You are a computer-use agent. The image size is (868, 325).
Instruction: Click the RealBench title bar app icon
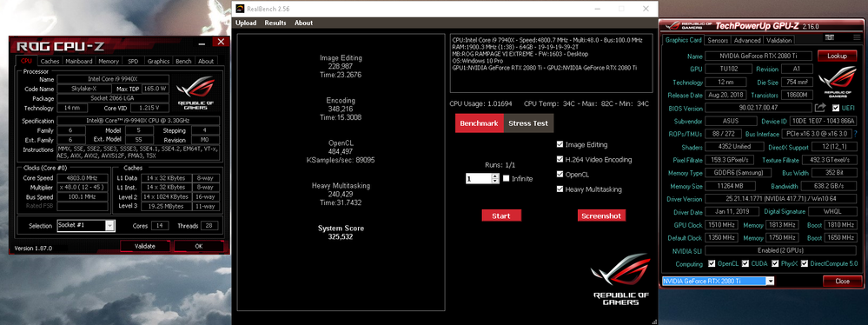click(x=239, y=9)
